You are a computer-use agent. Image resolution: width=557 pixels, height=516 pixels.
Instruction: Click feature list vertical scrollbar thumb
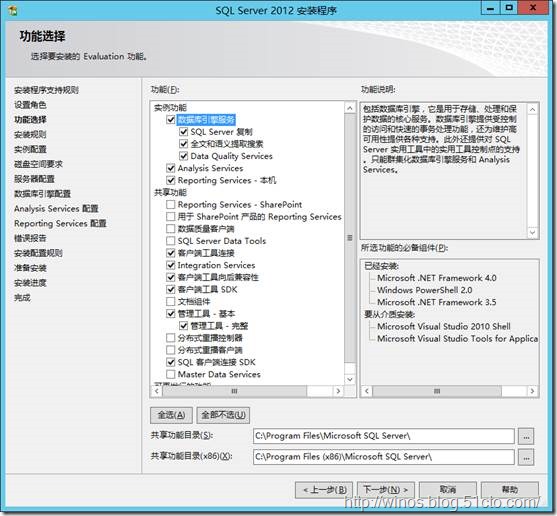coord(350,238)
